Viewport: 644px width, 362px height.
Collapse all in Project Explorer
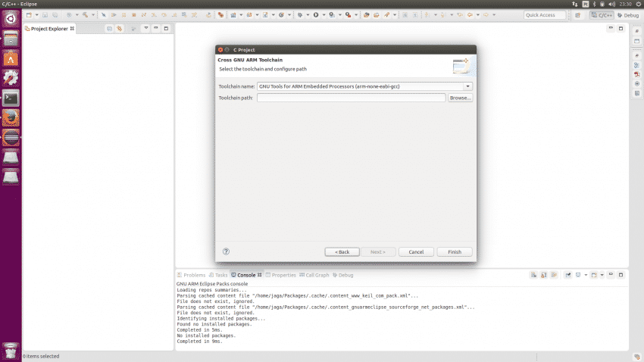110,29
